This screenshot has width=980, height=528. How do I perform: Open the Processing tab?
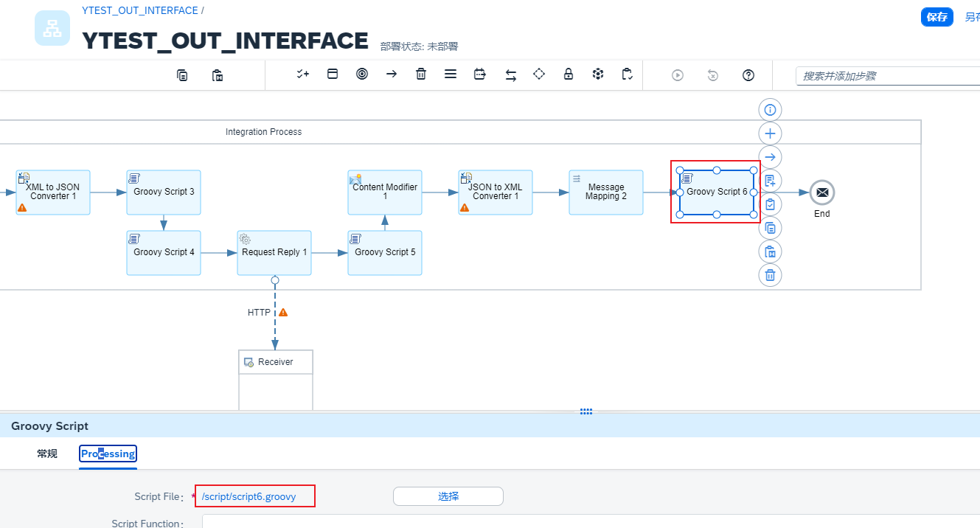click(108, 454)
